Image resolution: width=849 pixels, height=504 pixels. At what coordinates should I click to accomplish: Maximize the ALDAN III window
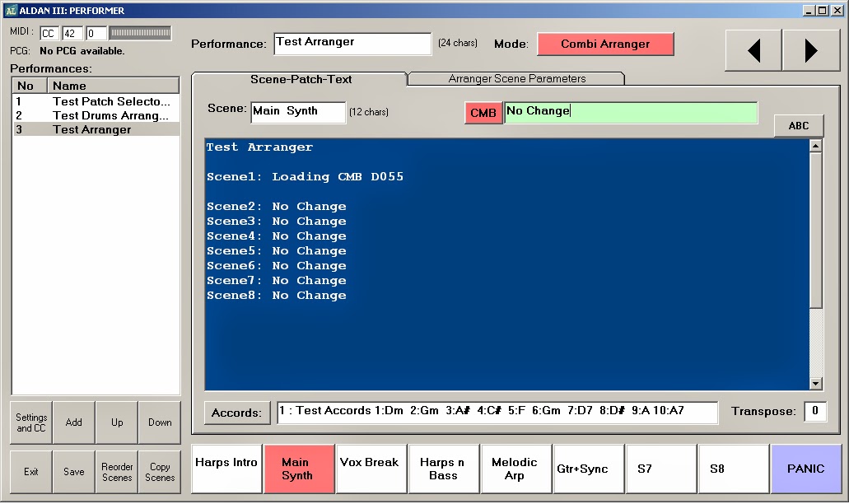823,10
